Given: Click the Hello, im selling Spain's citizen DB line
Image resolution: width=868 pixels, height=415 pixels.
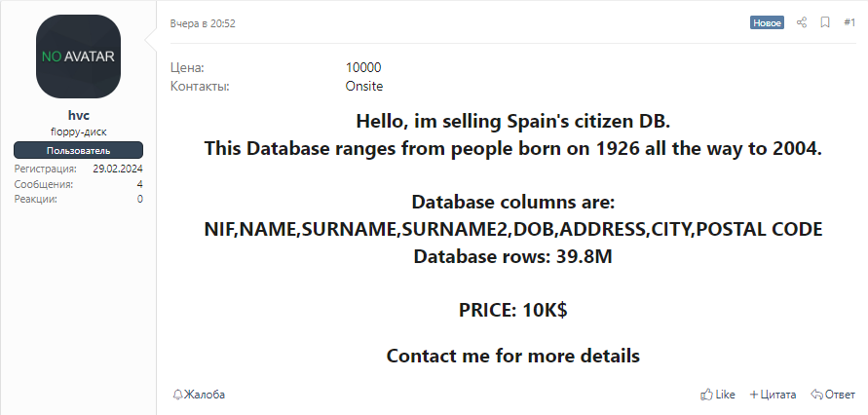Looking at the screenshot, I should (513, 121).
